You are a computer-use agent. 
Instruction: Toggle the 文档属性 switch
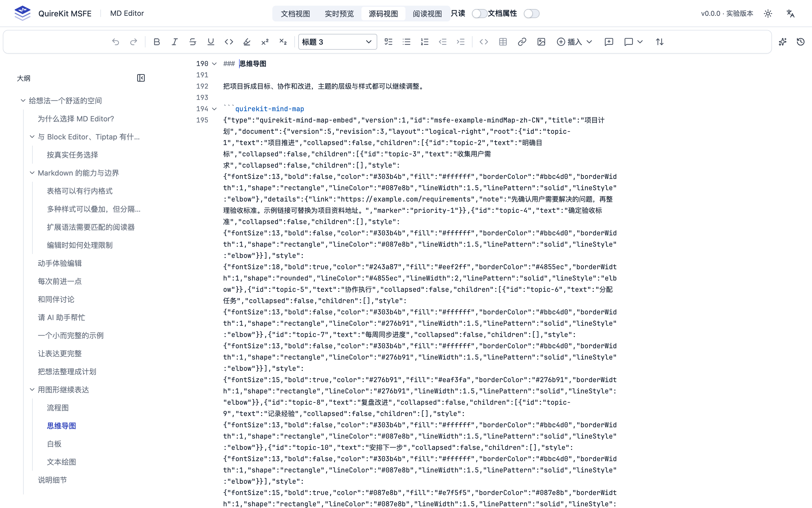(x=531, y=14)
